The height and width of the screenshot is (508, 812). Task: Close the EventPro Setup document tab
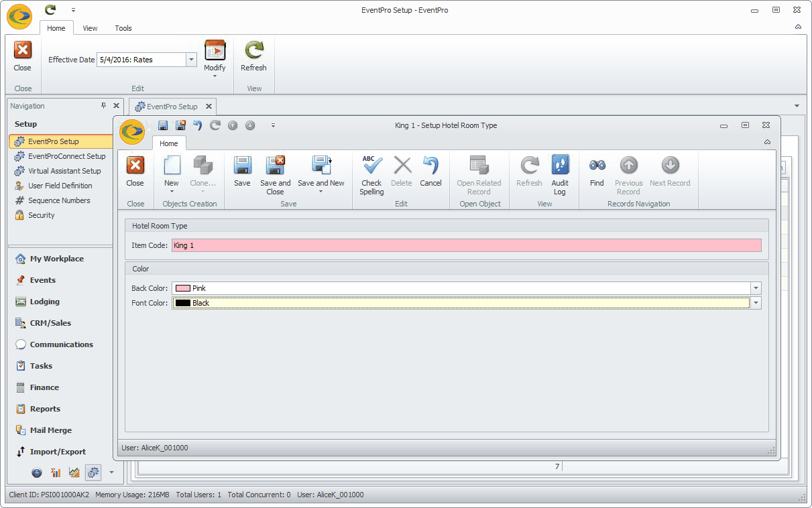click(x=209, y=106)
